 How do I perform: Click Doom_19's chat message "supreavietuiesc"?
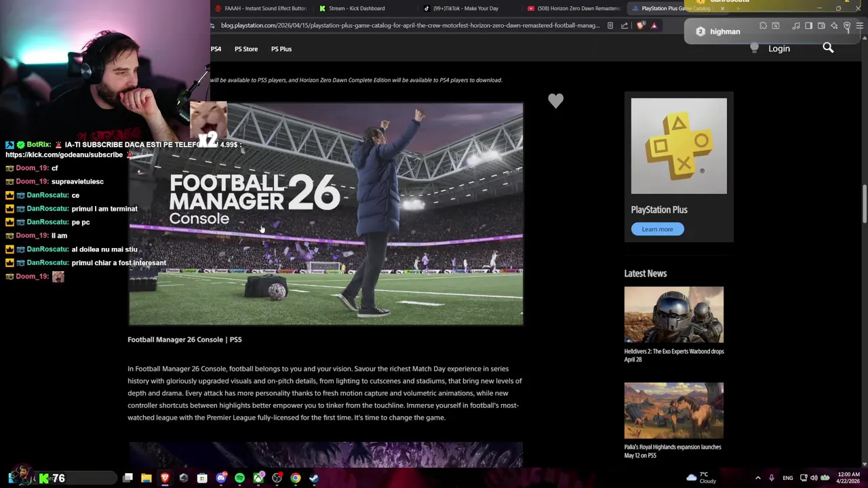[77, 181]
